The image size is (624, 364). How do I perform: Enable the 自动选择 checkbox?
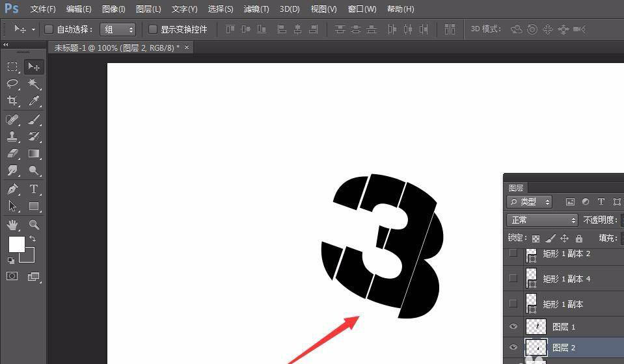click(49, 29)
